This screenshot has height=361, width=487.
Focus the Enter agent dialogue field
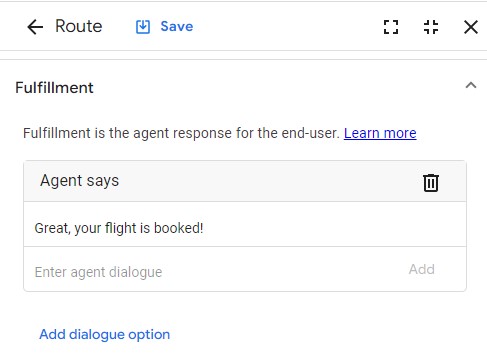213,272
